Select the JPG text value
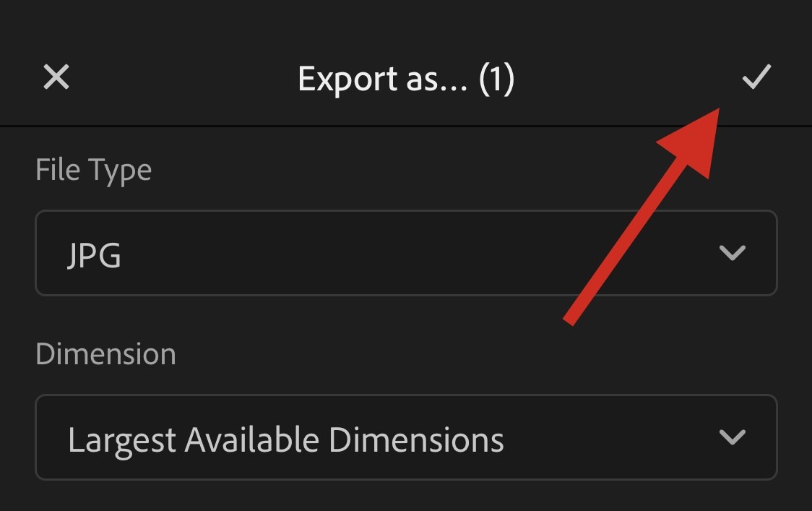812x511 pixels. coord(94,254)
